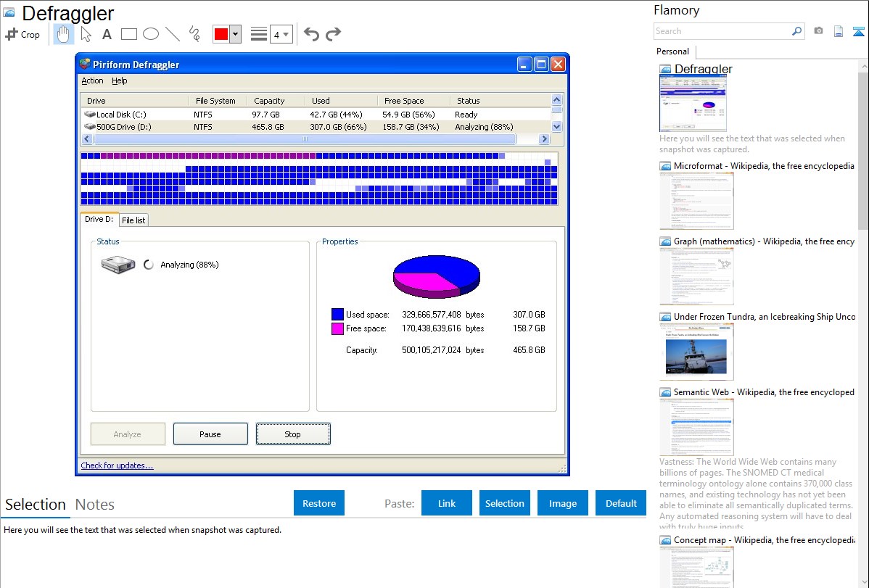
Task: Click the drive list scroll up arrow
Action: tap(557, 100)
